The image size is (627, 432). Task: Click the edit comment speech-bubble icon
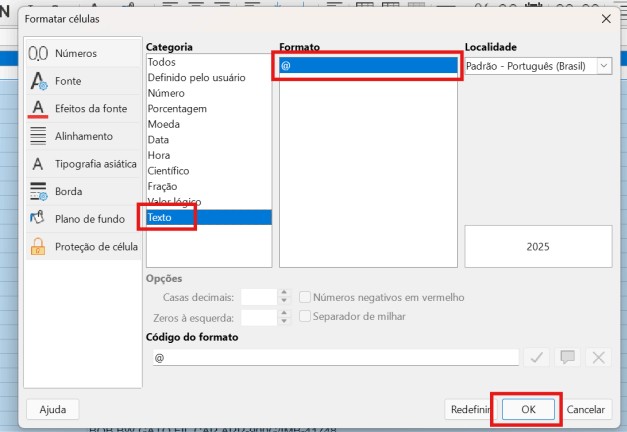click(567, 357)
